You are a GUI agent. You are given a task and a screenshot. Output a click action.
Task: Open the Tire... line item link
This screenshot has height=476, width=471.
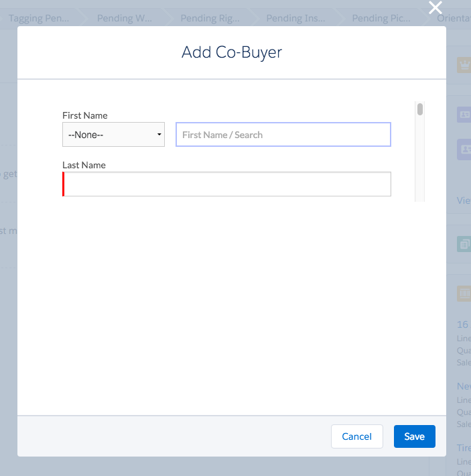tap(464, 448)
